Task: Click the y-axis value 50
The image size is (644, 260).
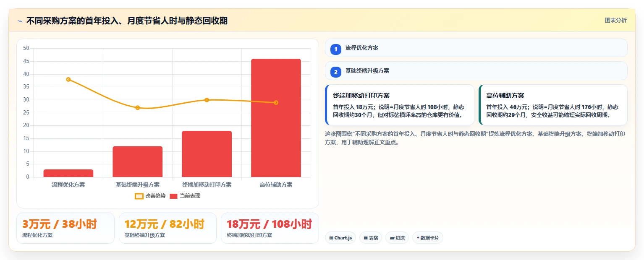Action: click(26, 48)
